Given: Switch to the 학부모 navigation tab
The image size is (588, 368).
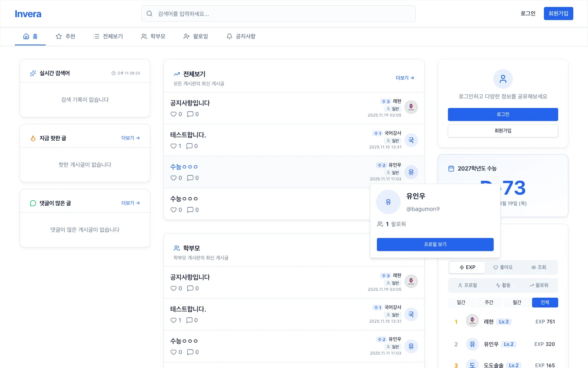Looking at the screenshot, I should [153, 36].
